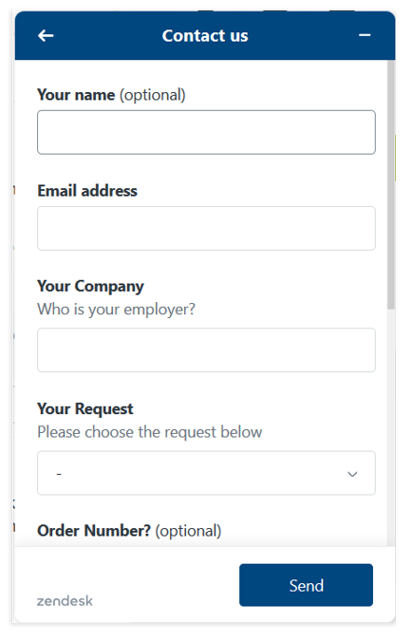The width and height of the screenshot is (413, 641).
Task: Click the "Email address" label
Action: click(87, 191)
